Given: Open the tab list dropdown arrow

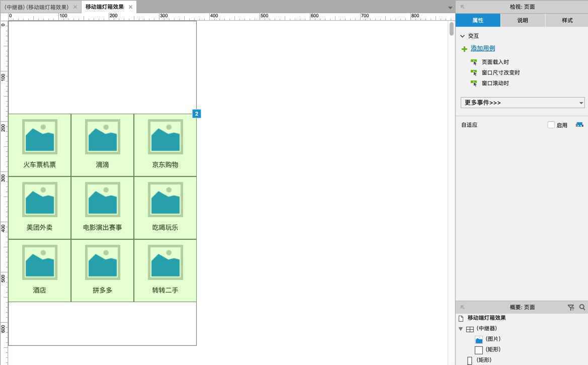Looking at the screenshot, I should pyautogui.click(x=450, y=8).
